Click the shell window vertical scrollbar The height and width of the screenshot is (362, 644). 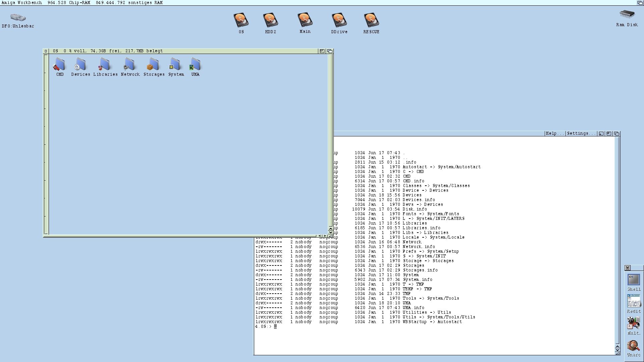point(617,240)
